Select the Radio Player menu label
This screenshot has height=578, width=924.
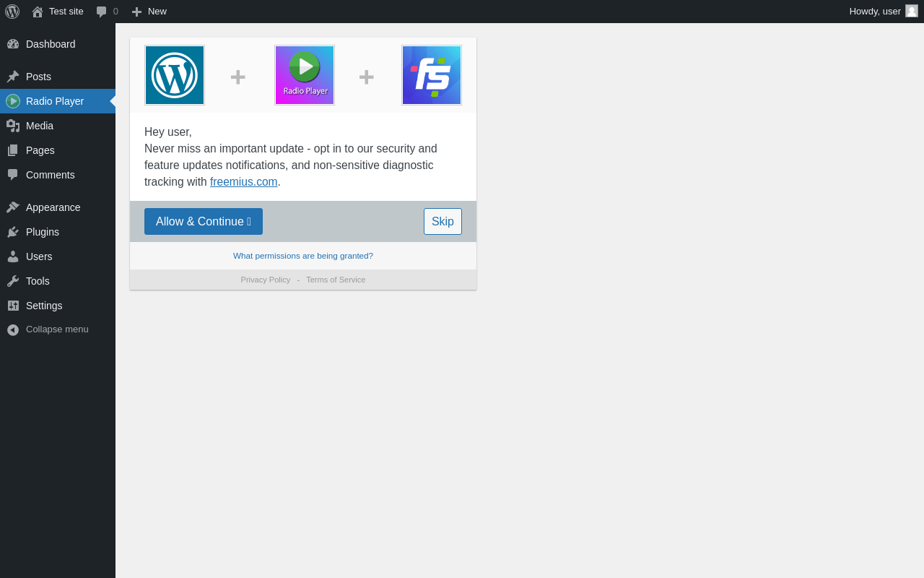(55, 101)
